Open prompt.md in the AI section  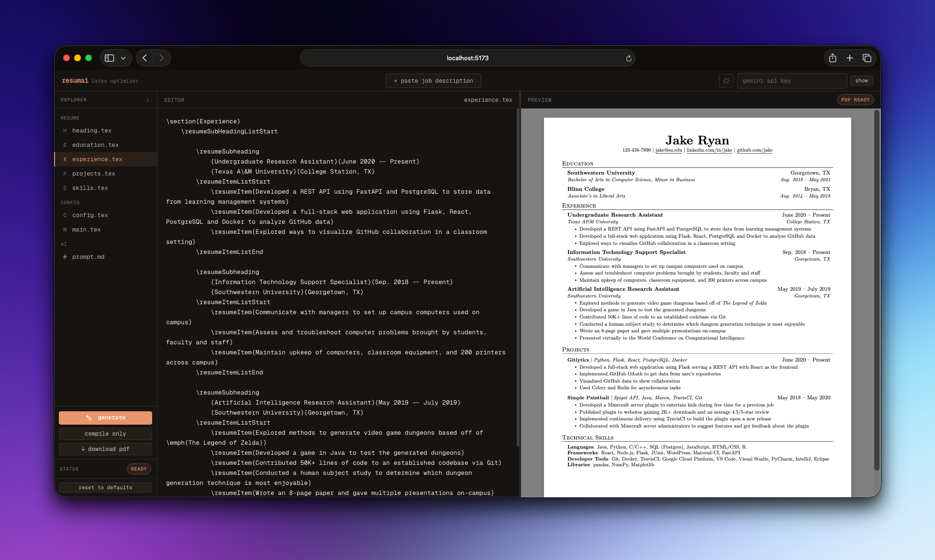click(x=106, y=257)
